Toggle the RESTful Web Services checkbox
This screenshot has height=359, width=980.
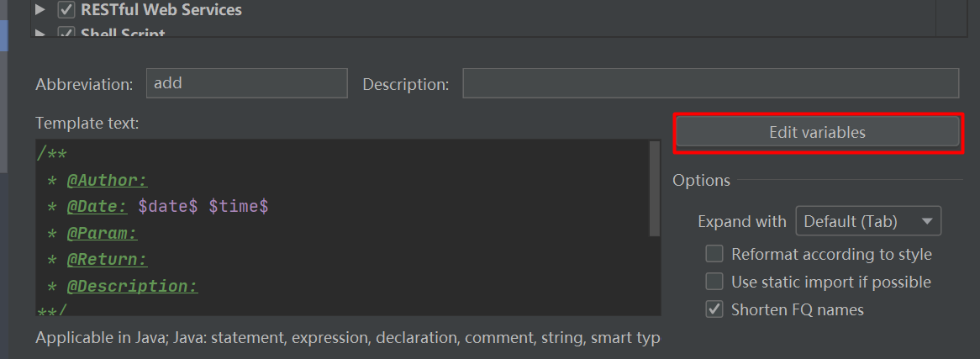point(66,11)
